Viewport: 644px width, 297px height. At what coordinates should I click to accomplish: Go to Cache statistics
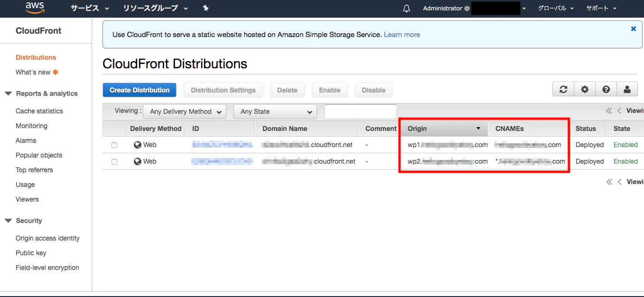(39, 111)
